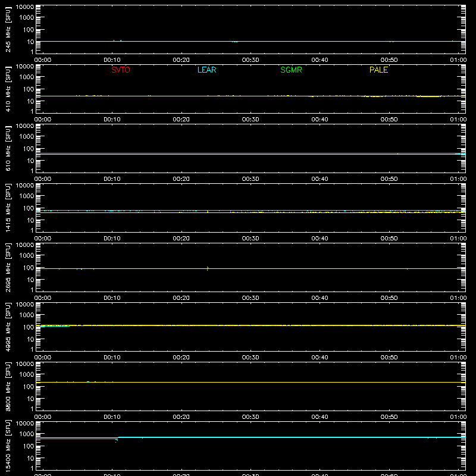Viewport: 476px width, 476px height.
Task: Click the green SGMR station legend label
Action: pos(291,70)
